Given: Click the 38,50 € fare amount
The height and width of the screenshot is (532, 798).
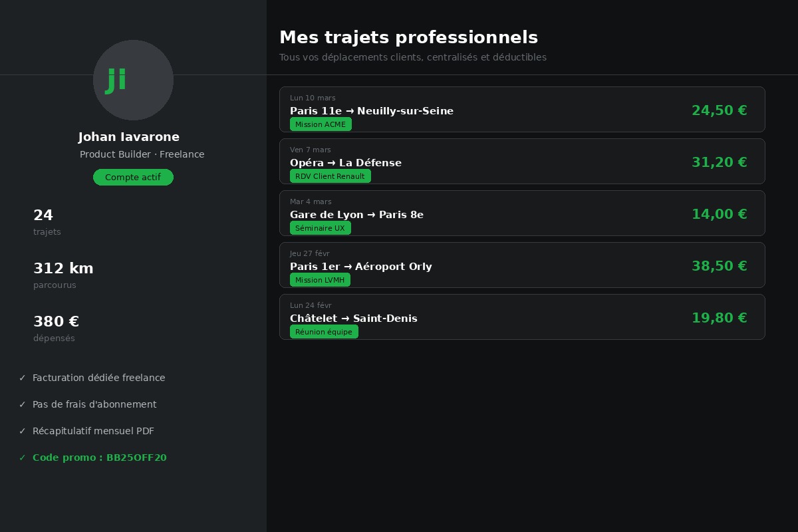Looking at the screenshot, I should click(720, 265).
